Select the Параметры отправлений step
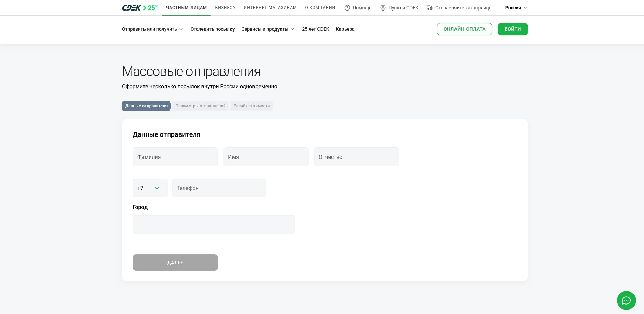This screenshot has width=644, height=314. tap(200, 106)
